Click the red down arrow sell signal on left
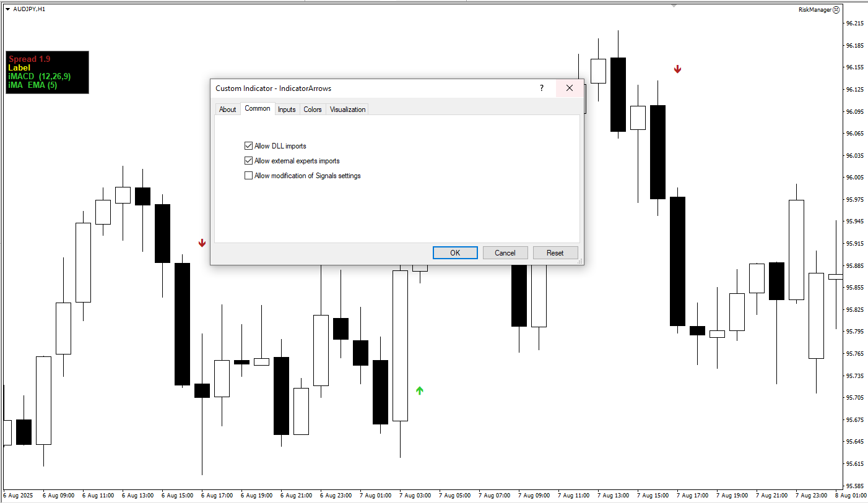 pyautogui.click(x=202, y=243)
